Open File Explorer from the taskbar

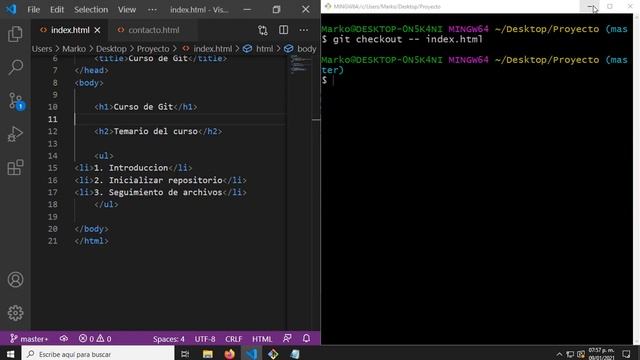click(x=207, y=354)
